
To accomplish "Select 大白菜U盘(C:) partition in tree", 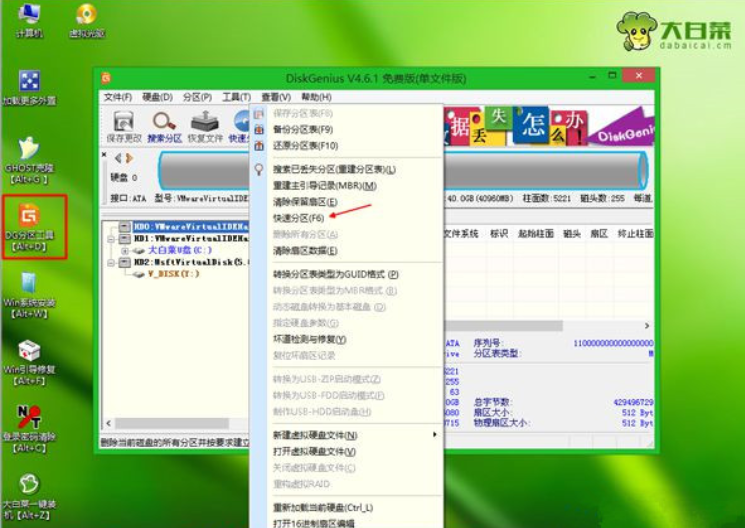I will [180, 250].
